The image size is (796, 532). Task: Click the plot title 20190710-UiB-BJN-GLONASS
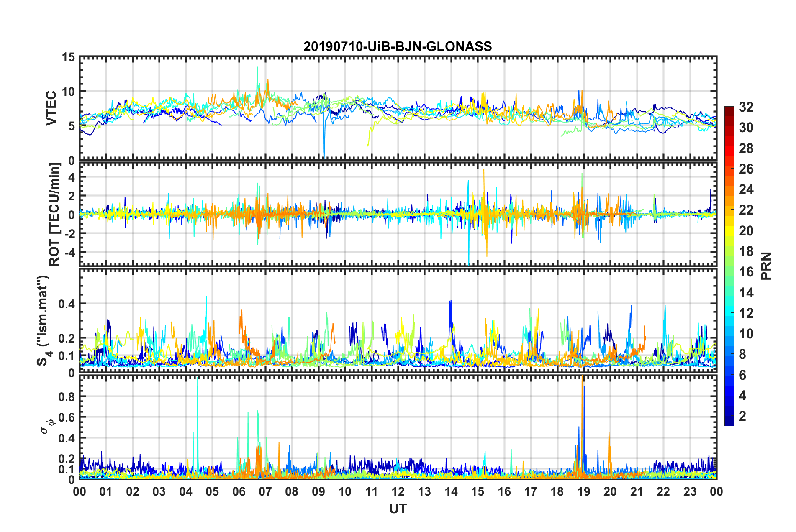tap(398, 46)
